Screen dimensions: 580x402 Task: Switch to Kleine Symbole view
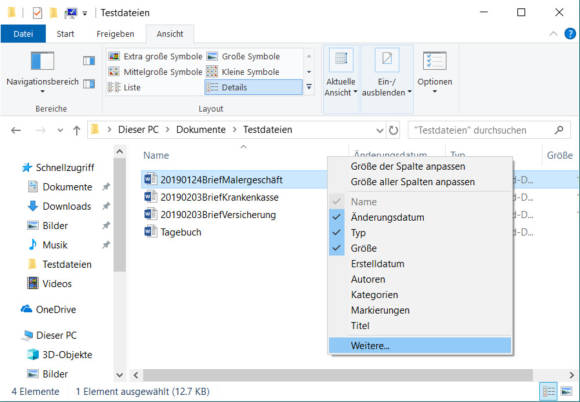243,72
